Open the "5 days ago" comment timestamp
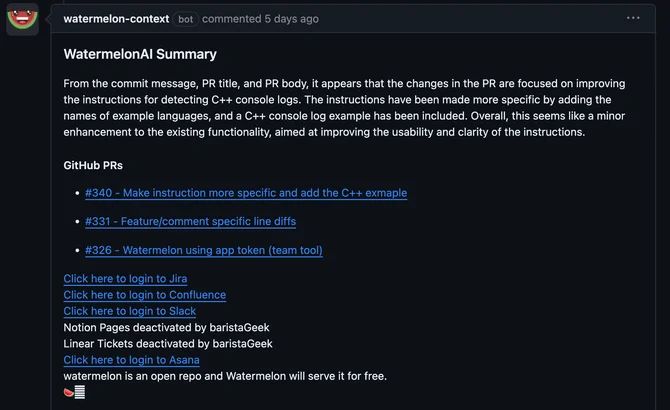The image size is (670, 410). [285, 18]
